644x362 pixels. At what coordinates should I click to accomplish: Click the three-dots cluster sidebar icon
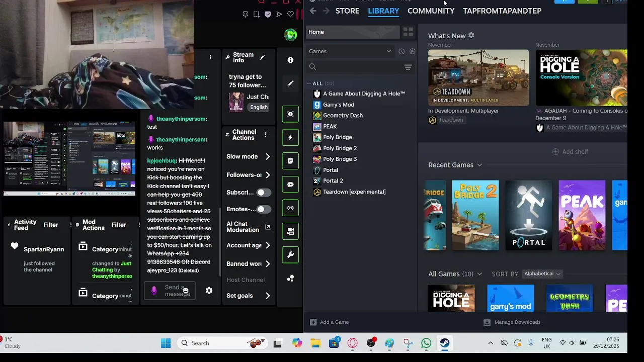tap(290, 278)
